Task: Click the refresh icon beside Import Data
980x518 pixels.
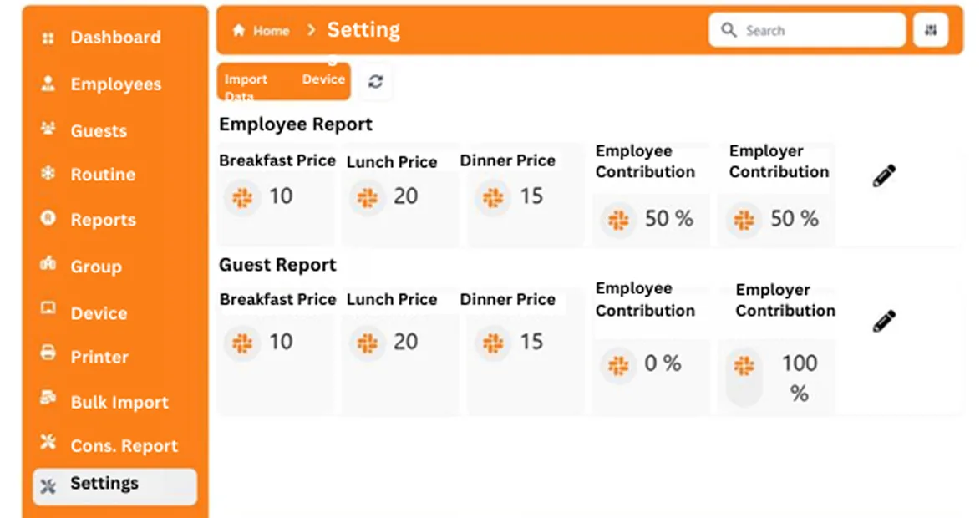Action: [376, 81]
